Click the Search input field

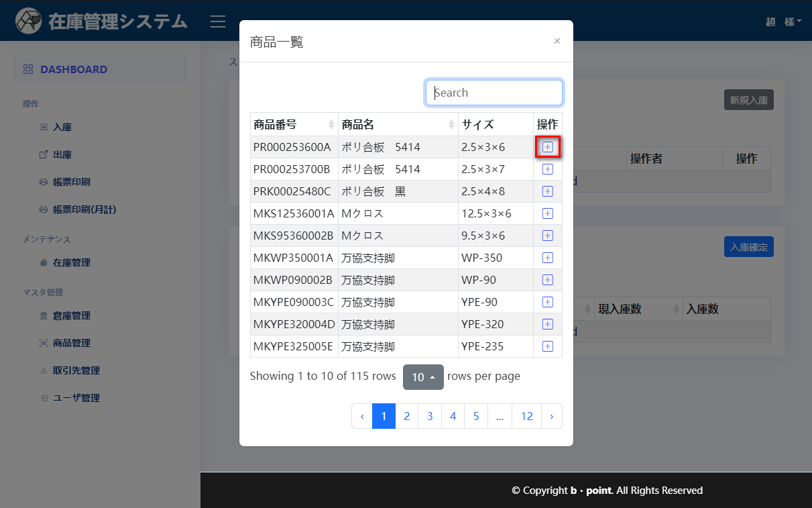pyautogui.click(x=494, y=93)
